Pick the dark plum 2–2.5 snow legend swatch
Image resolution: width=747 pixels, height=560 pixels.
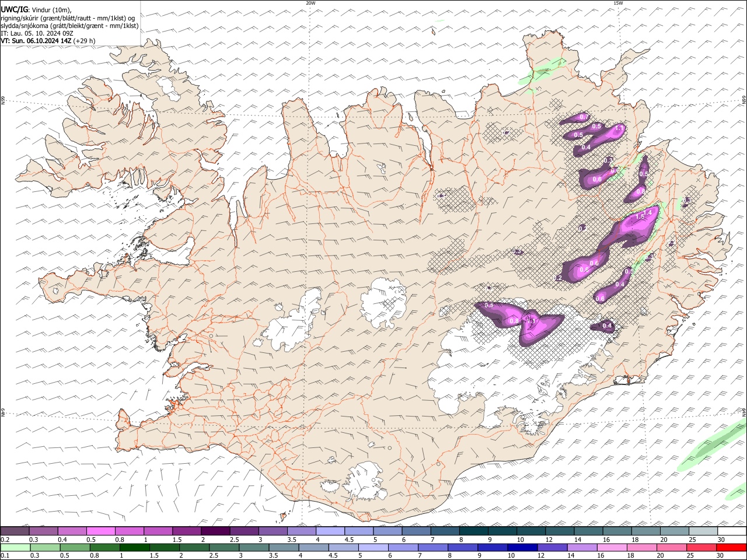[215, 531]
